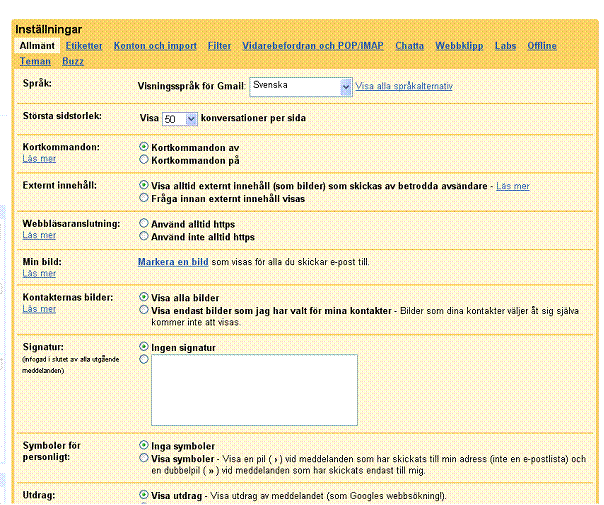Click Läs mer under Kontakternas bilder
Image resolution: width=604 pixels, height=505 pixels.
[39, 309]
